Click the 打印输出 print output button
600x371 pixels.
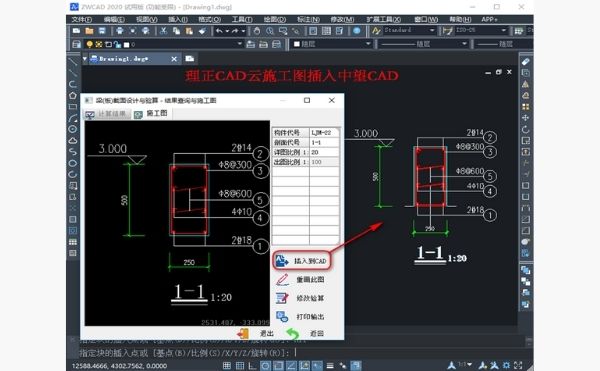(301, 317)
